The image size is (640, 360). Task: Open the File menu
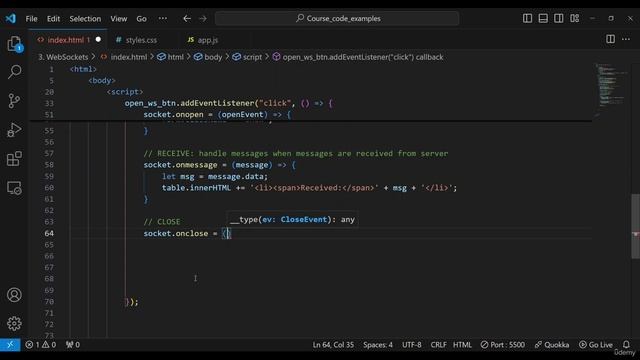point(31,19)
